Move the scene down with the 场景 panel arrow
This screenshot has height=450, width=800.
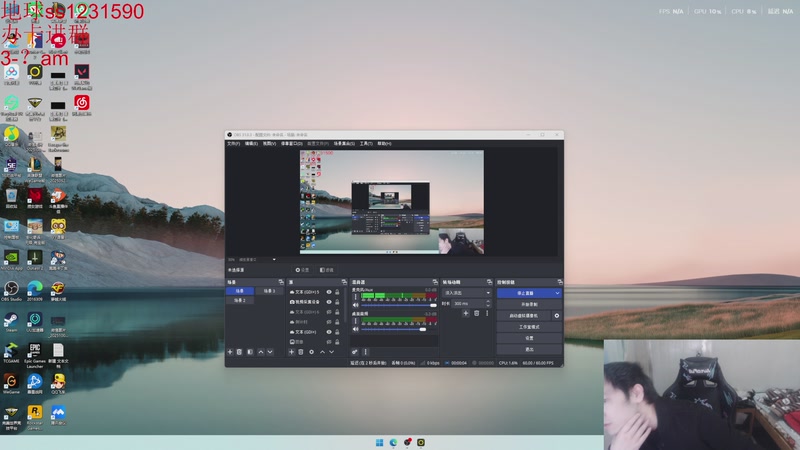point(270,352)
